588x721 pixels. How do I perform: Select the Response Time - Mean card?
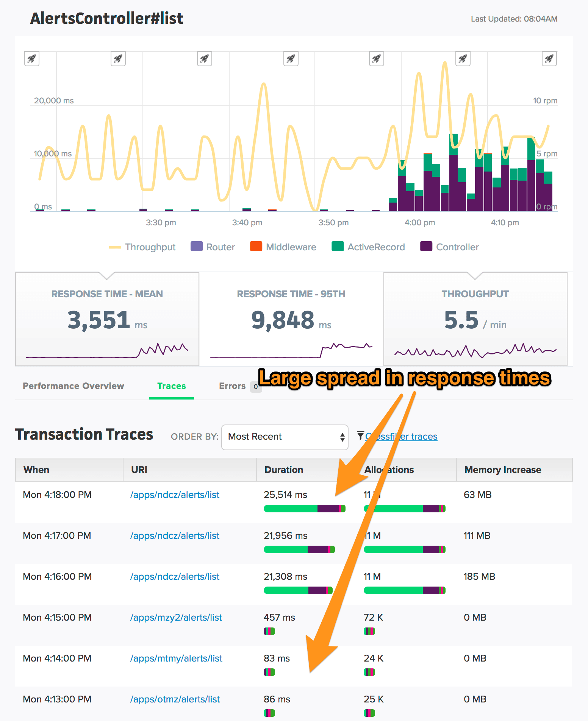[107, 319]
